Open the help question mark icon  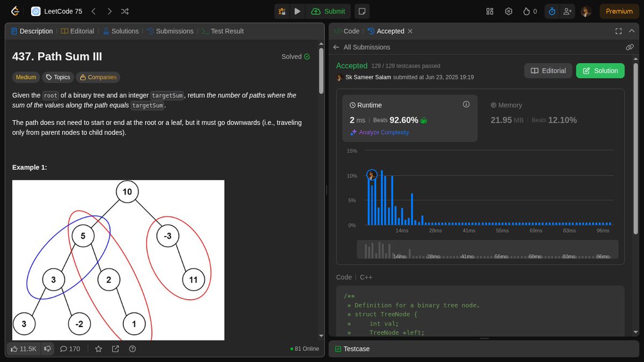coord(133,349)
